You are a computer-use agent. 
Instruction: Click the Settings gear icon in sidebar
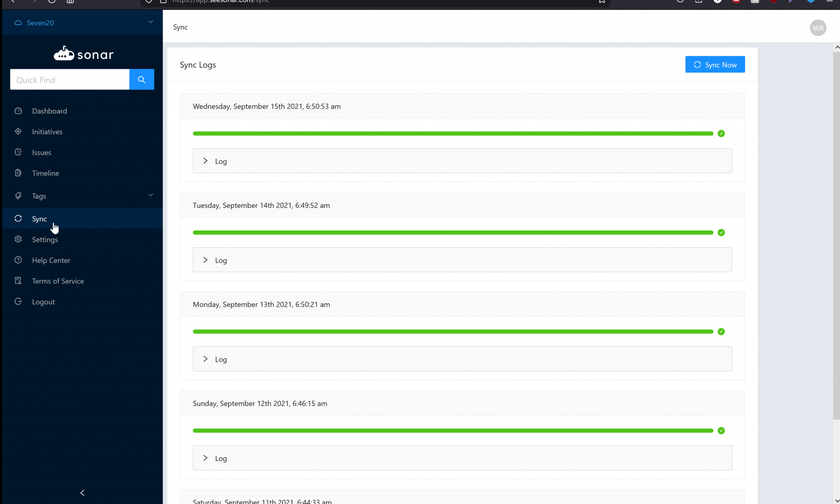click(18, 239)
